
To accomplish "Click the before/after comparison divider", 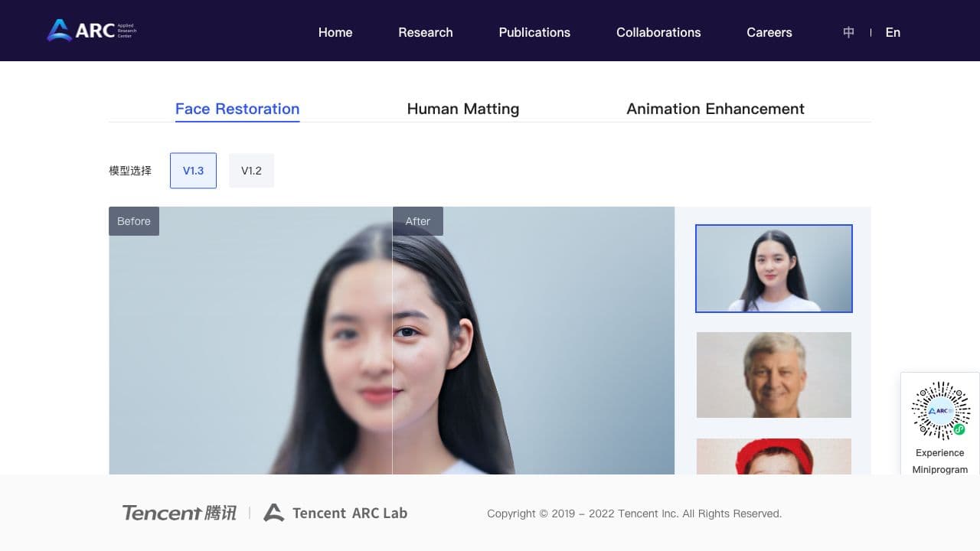I will click(393, 344).
